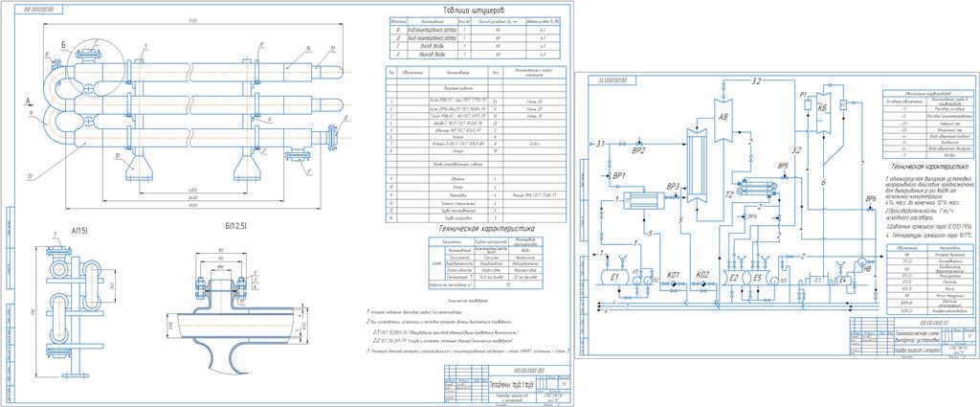Click the detail view Б flange drawing
The width and height of the screenshot is (980, 407).
click(x=236, y=310)
